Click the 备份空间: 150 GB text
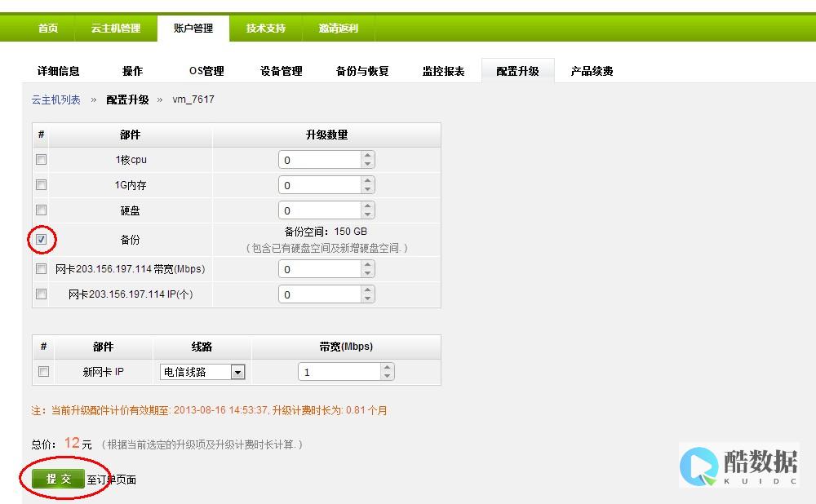816x504 pixels. [326, 232]
